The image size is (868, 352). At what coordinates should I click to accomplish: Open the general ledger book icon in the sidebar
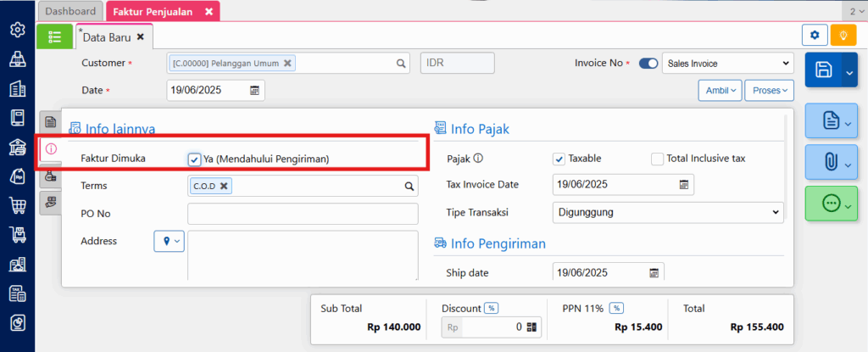point(18,118)
